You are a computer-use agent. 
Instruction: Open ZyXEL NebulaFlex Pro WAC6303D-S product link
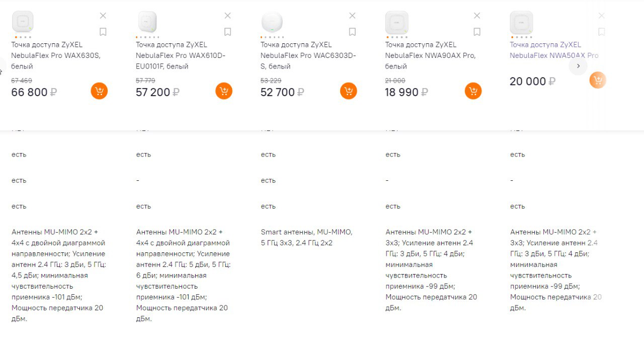[x=308, y=55]
